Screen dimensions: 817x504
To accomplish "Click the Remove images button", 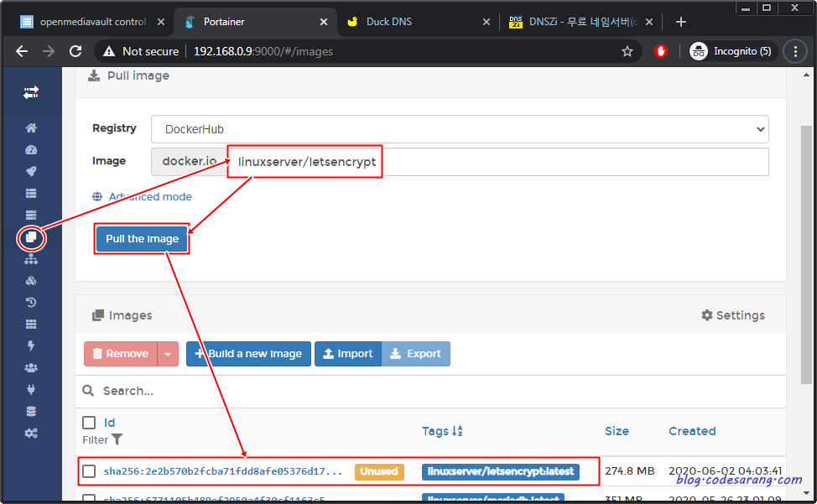I will point(120,354).
